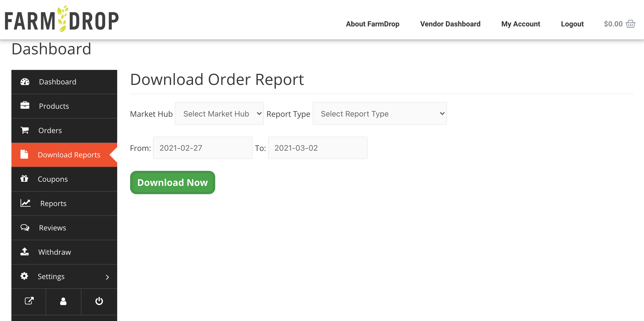The width and height of the screenshot is (644, 321).
Task: Click the external link icon in sidebar
Action: [29, 301]
